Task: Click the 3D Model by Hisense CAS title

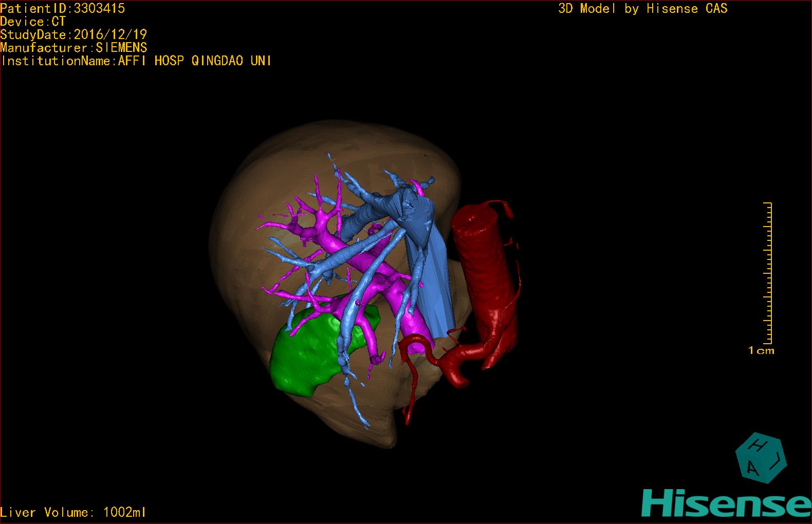Action: click(642, 8)
